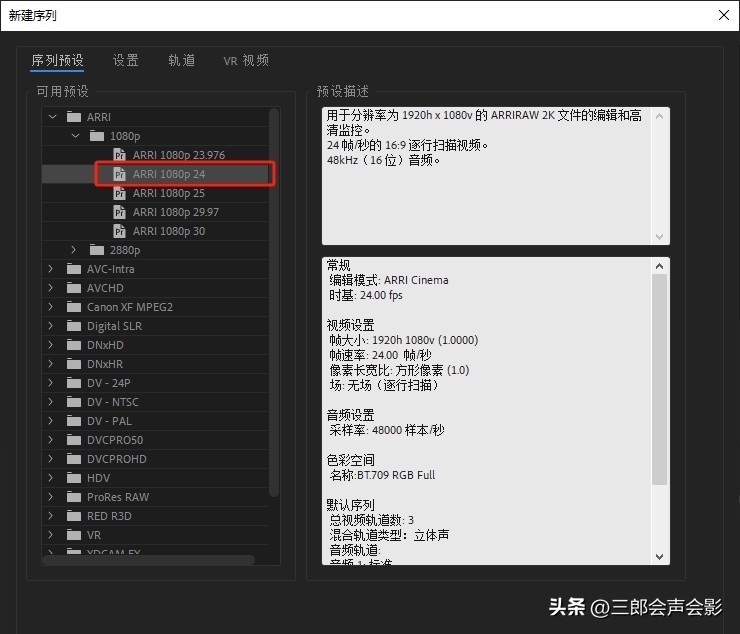
Task: Select preset name ARRI 1080p 30
Action: point(169,231)
